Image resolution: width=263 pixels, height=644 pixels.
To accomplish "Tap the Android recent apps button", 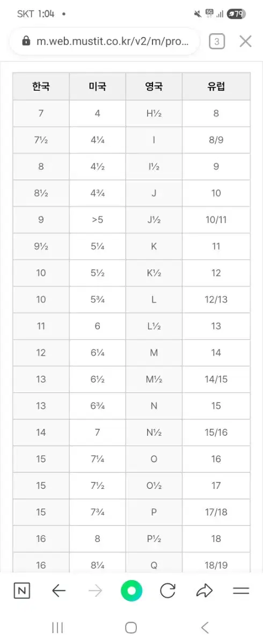I will pos(57,627).
